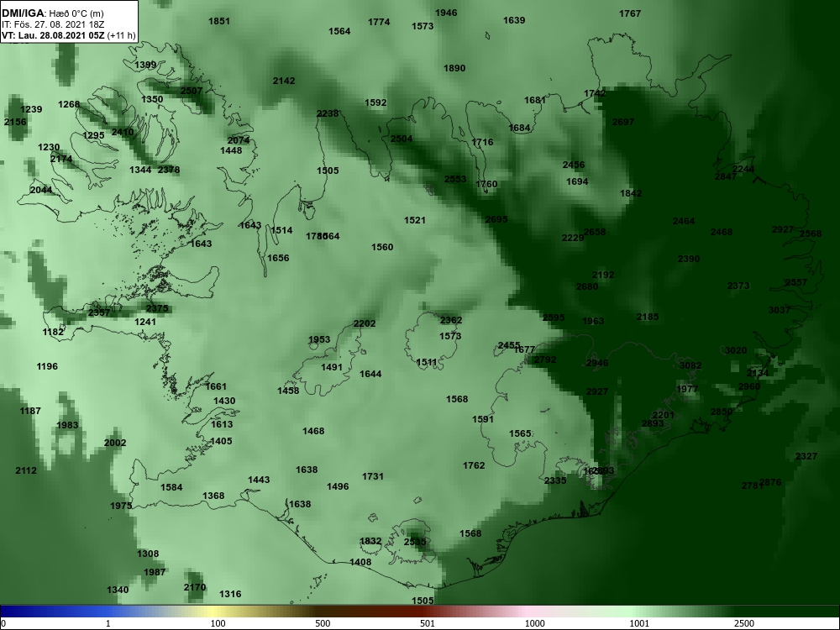The image size is (840, 630).
Task: Click the value 2507 on the map
Action: pos(192,91)
